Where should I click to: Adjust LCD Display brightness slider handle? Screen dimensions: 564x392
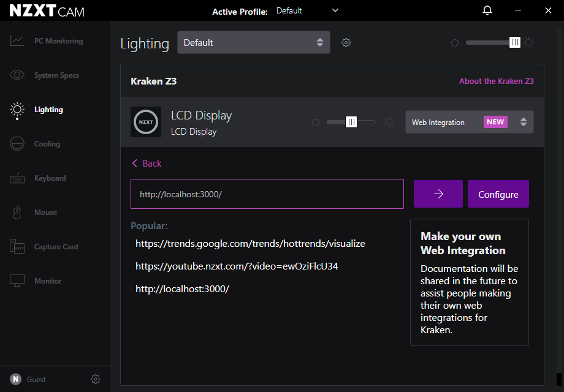tap(351, 122)
